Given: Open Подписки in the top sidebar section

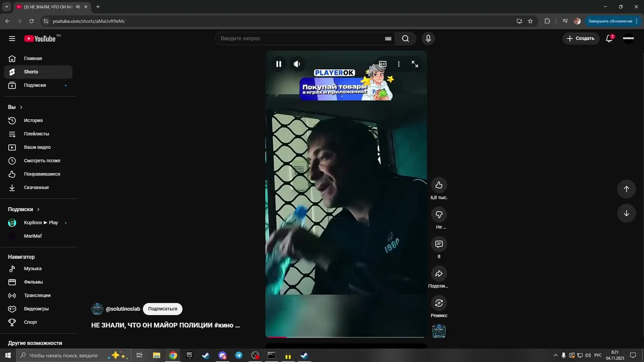Looking at the screenshot, I should 38,85.
